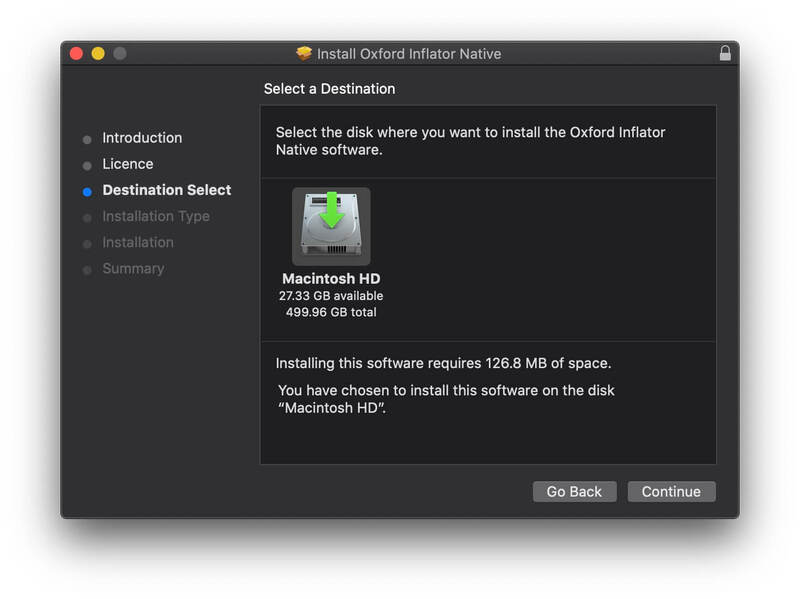The image size is (800, 599).
Task: Select the Macintosh HD disk icon
Action: [331, 226]
